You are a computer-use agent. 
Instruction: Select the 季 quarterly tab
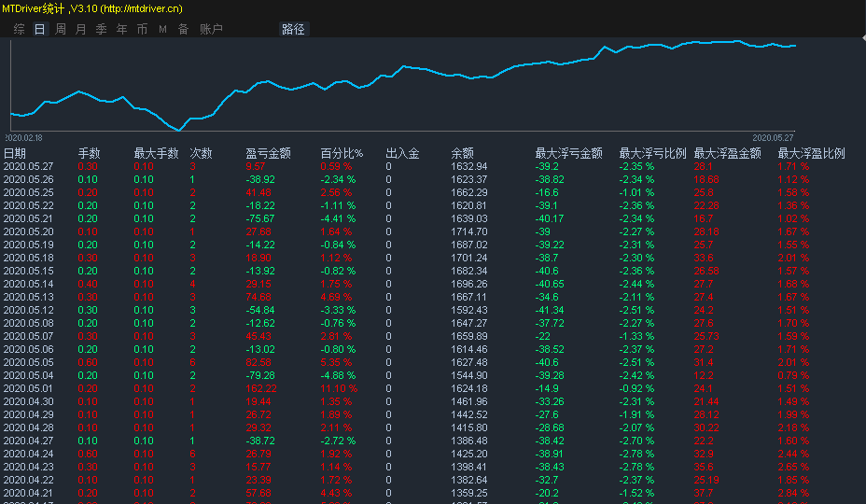(101, 29)
